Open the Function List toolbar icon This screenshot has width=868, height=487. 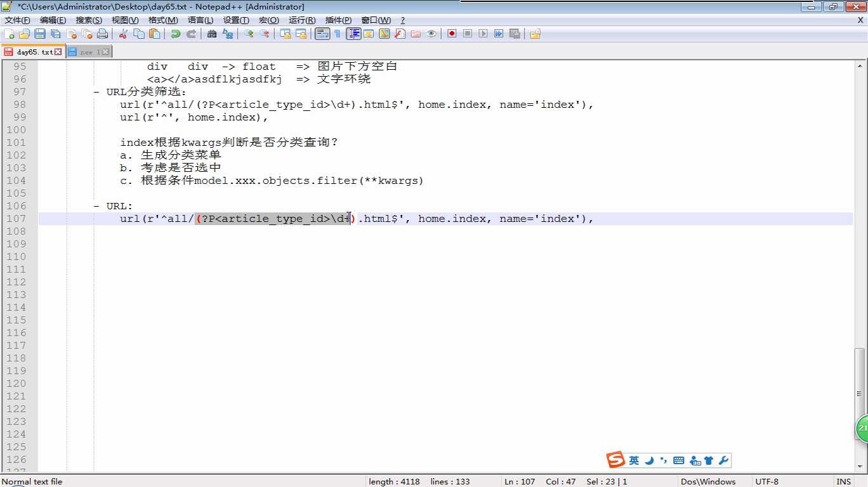point(400,34)
